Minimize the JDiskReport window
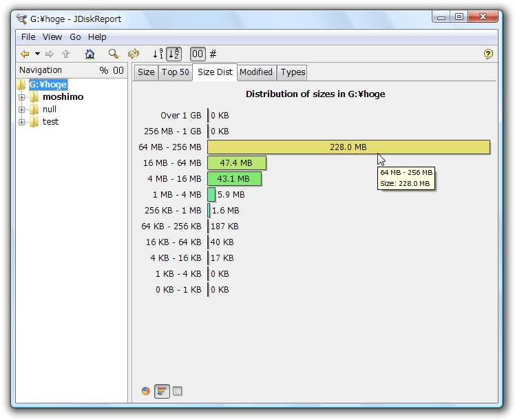 click(x=441, y=17)
